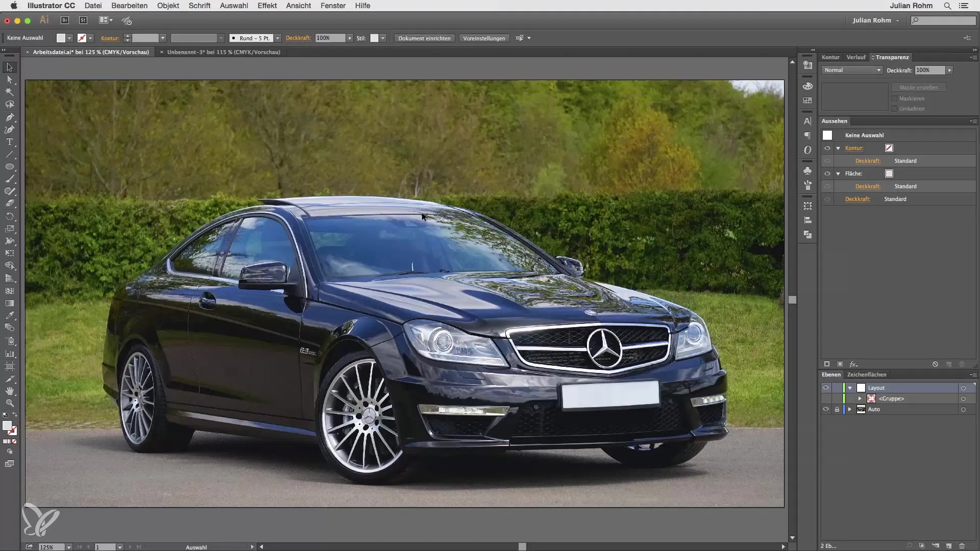Open the Fenster menu
The width and height of the screenshot is (980, 551).
(x=333, y=6)
